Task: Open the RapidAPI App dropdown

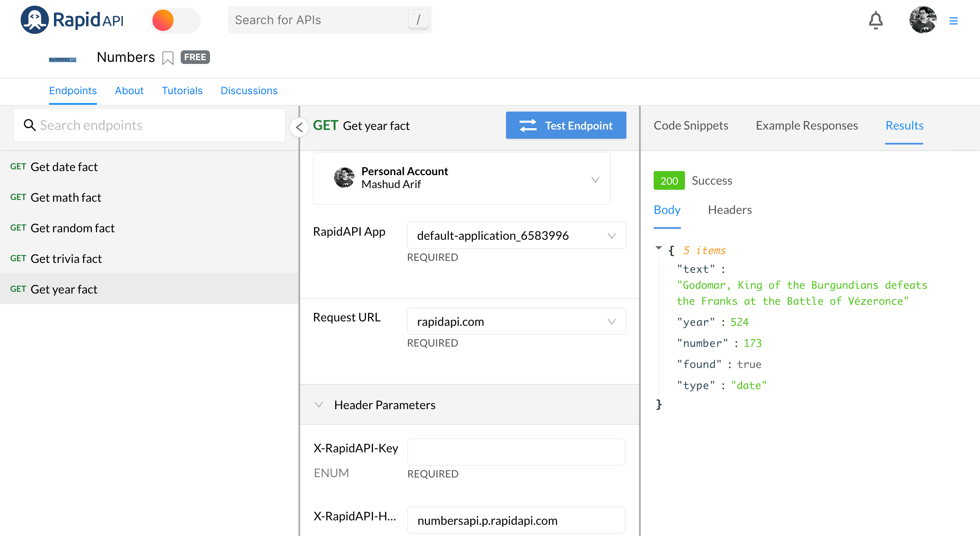Action: 516,235
